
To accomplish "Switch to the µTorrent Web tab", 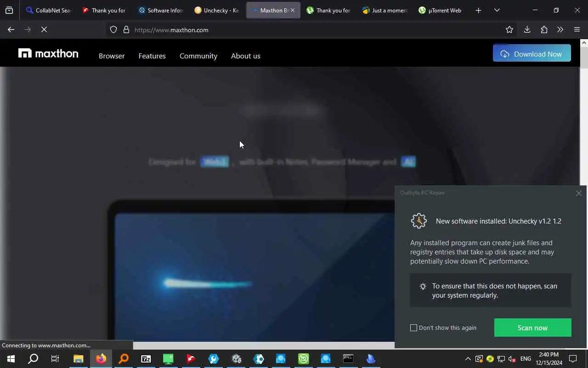I will pyautogui.click(x=440, y=10).
